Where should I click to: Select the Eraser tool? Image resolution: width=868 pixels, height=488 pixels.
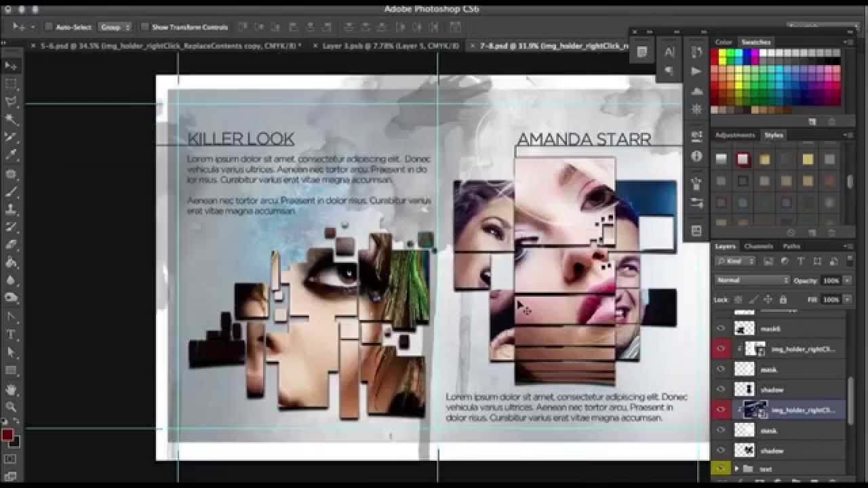click(x=11, y=245)
